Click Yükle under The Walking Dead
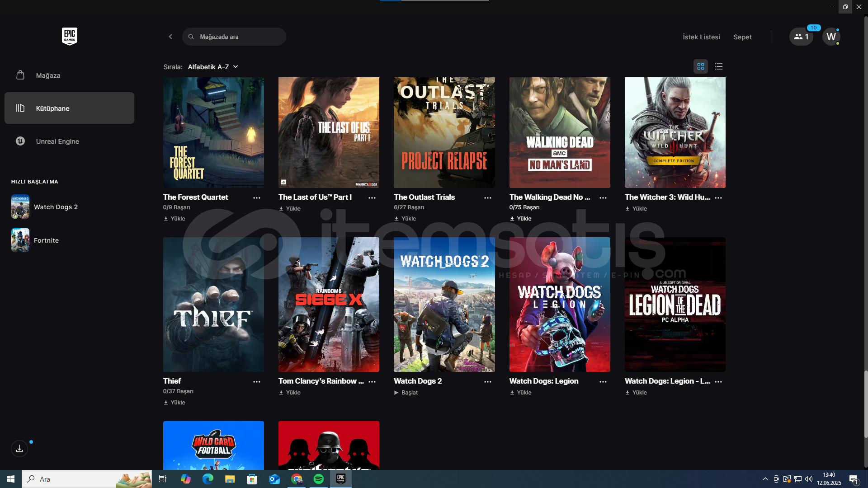This screenshot has width=868, height=488. pos(520,219)
